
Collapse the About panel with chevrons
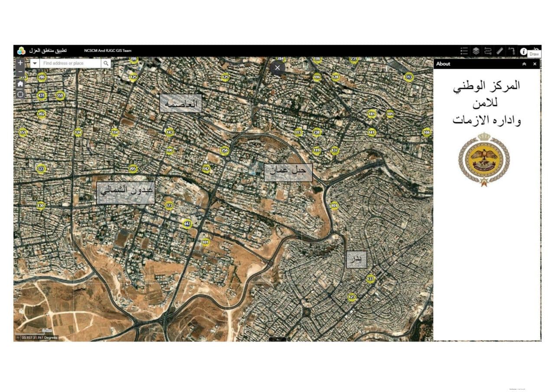click(524, 64)
